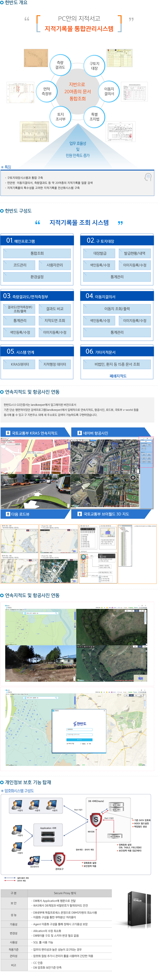Select 지적행정 데이터 under 시스템 연계
The image size is (158, 980).
tap(55, 364)
